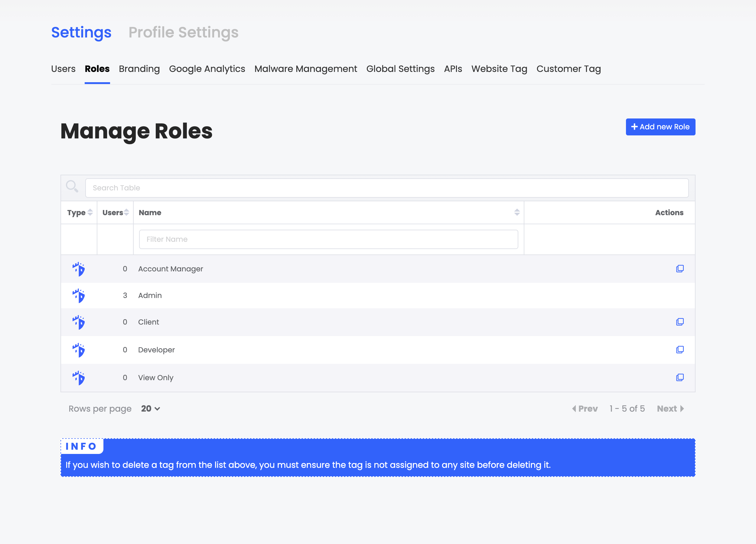Screen dimensions: 756x544
Task: Click the duplicate icon for Account Manager role
Action: tap(680, 268)
